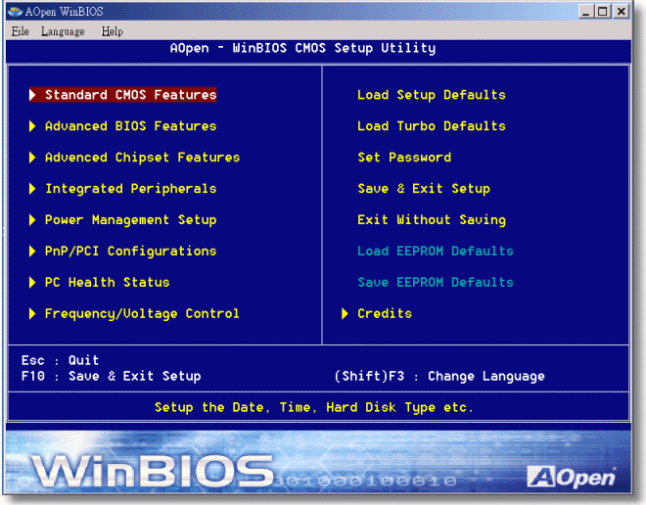Click F10 : Save & Exit Setup hint
This screenshot has width=646, height=505.
click(x=111, y=376)
